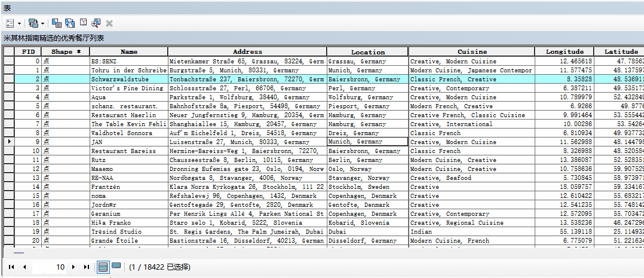The image size is (644, 278).
Task: Click the Cuisine column header
Action: tap(472, 51)
